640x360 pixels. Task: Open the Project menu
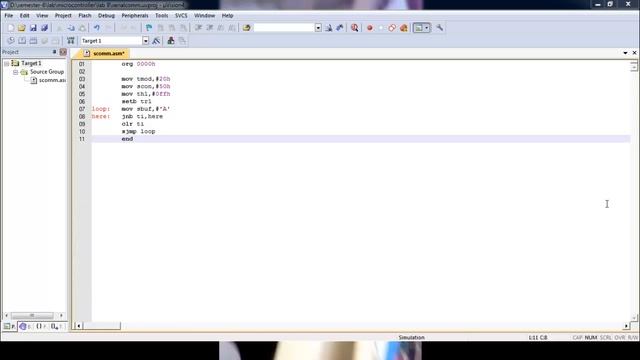[x=63, y=16]
